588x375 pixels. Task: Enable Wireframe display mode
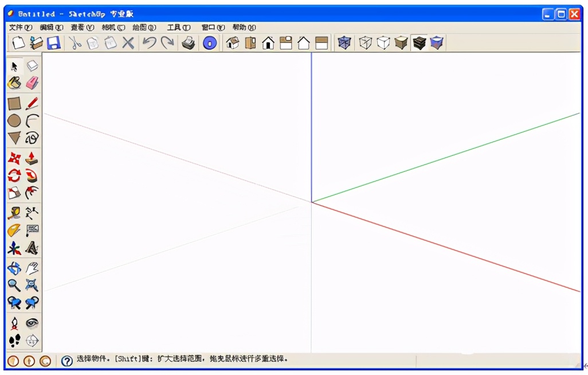click(365, 43)
